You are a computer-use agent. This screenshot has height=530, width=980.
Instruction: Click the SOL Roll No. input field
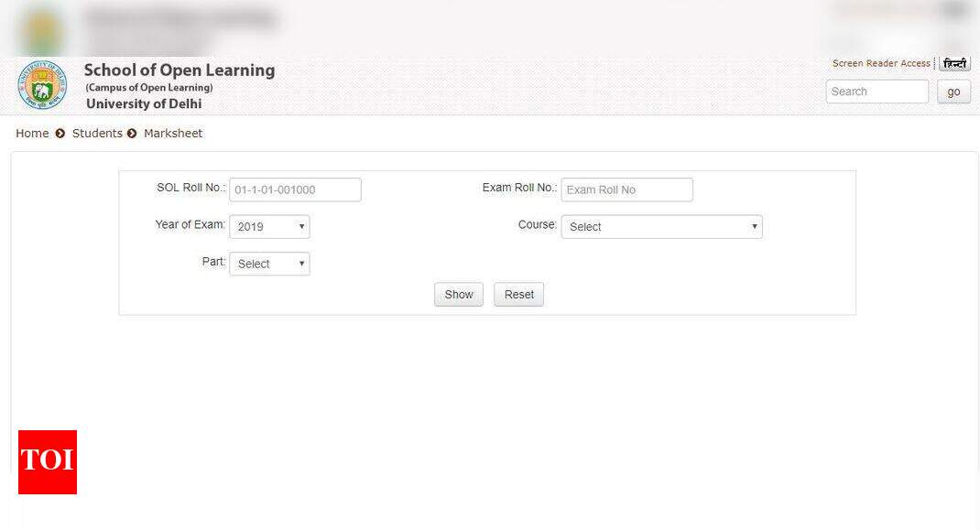click(x=295, y=189)
